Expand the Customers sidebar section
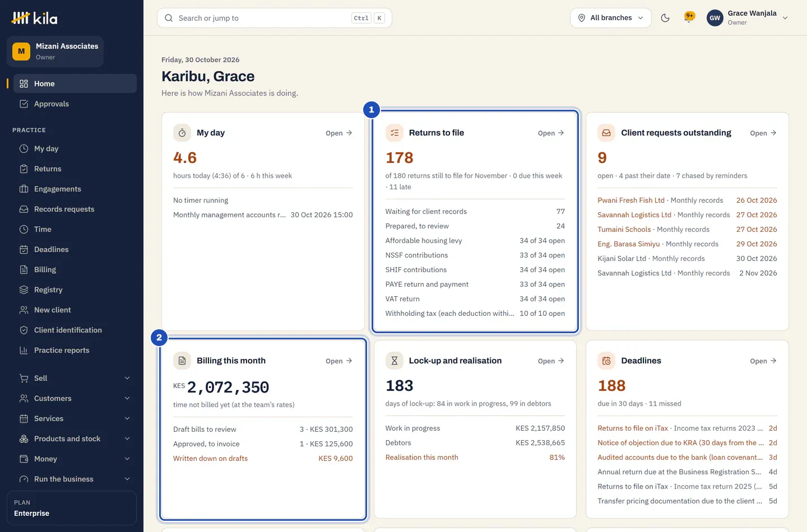Viewport: 807px width, 532px height. click(x=75, y=398)
